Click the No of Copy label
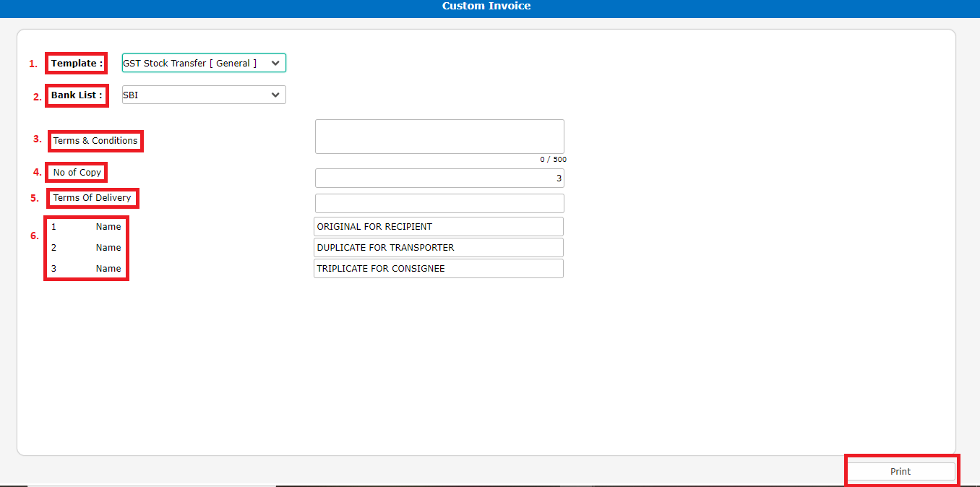The image size is (980, 487). tap(77, 173)
